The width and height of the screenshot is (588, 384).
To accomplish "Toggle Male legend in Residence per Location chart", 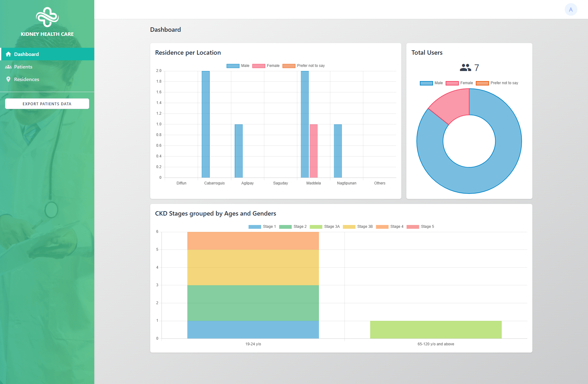I will 238,66.
